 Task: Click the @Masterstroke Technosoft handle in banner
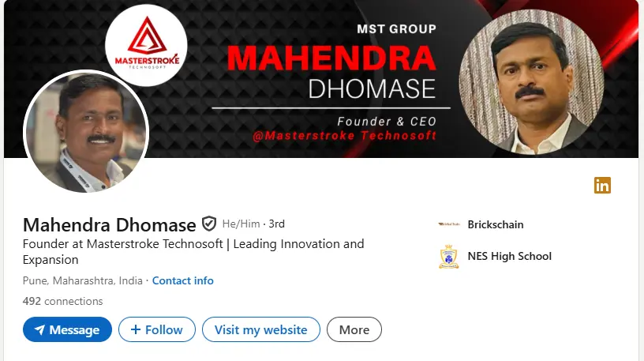point(344,136)
